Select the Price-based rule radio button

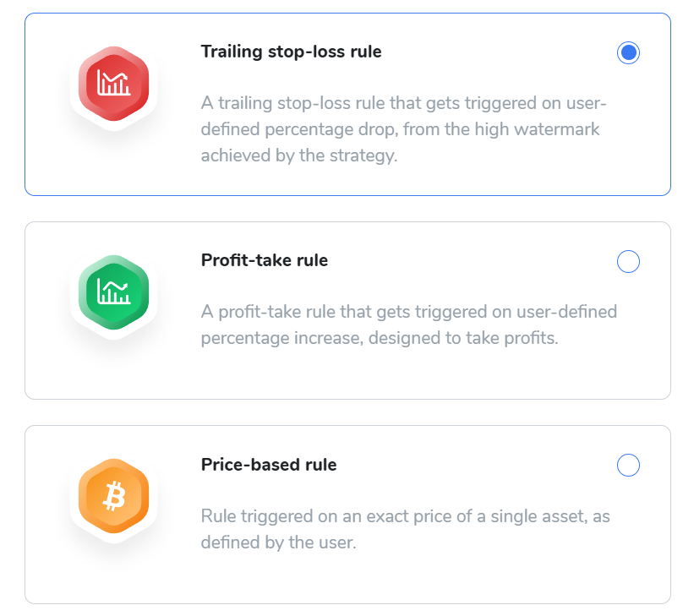(x=628, y=465)
